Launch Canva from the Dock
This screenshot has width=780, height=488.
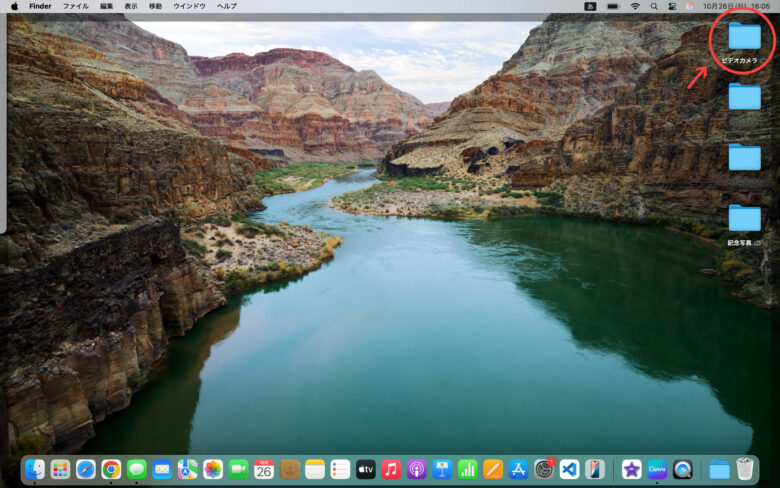coord(657,469)
